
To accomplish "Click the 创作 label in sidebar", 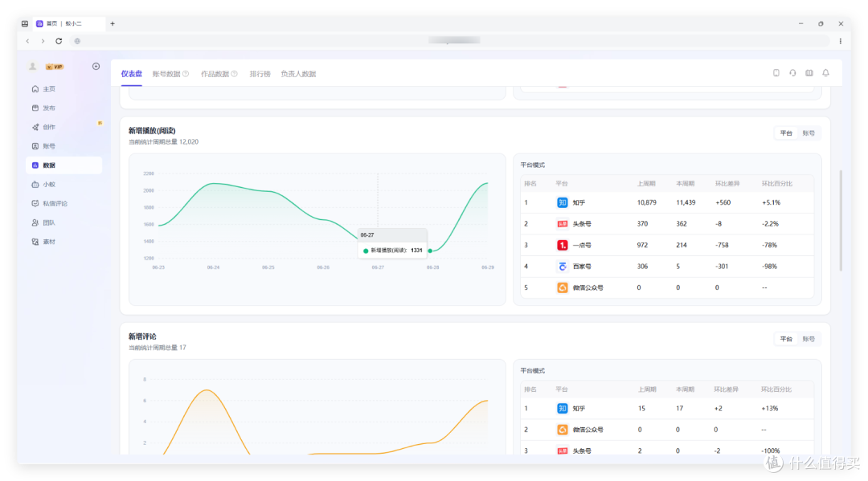I will [x=49, y=127].
